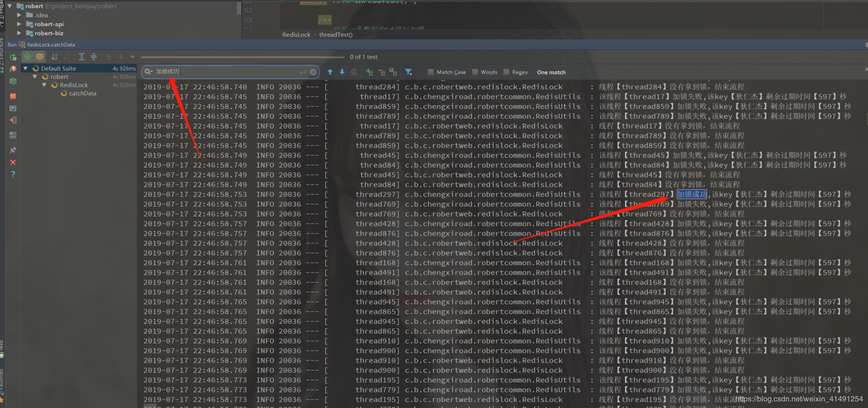
Task: Click the exit icon with the red arrow
Action: click(x=13, y=120)
